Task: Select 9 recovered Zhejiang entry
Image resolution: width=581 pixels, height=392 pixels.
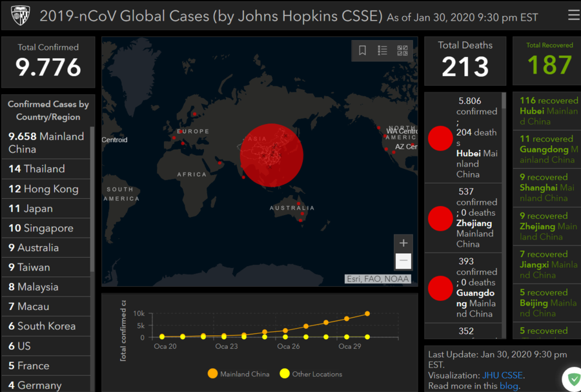Action: point(547,226)
